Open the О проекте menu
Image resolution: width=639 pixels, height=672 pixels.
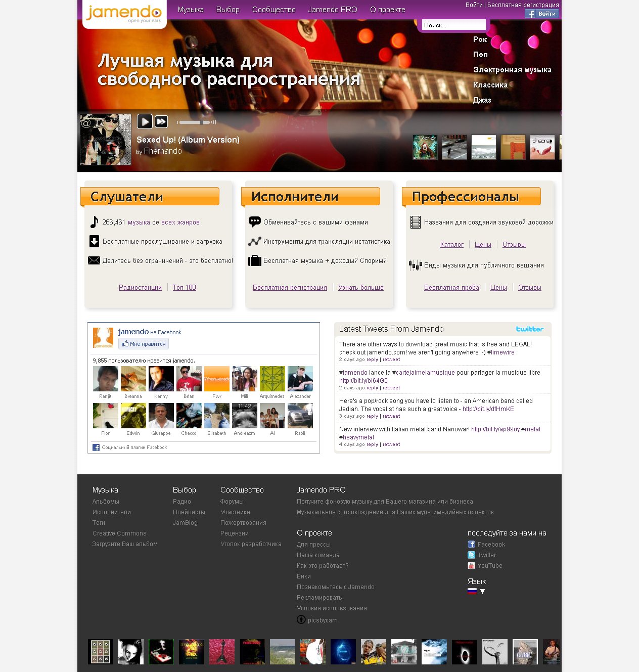388,10
